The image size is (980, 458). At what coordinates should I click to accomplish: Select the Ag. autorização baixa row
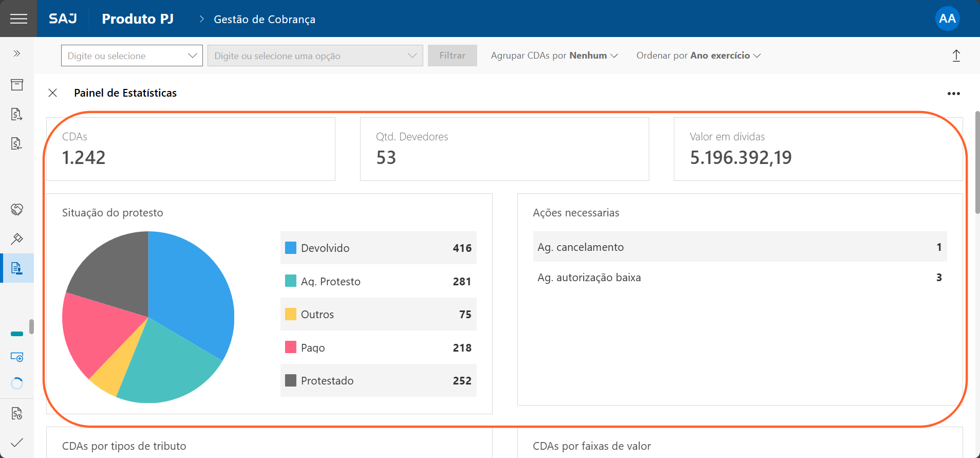(740, 278)
